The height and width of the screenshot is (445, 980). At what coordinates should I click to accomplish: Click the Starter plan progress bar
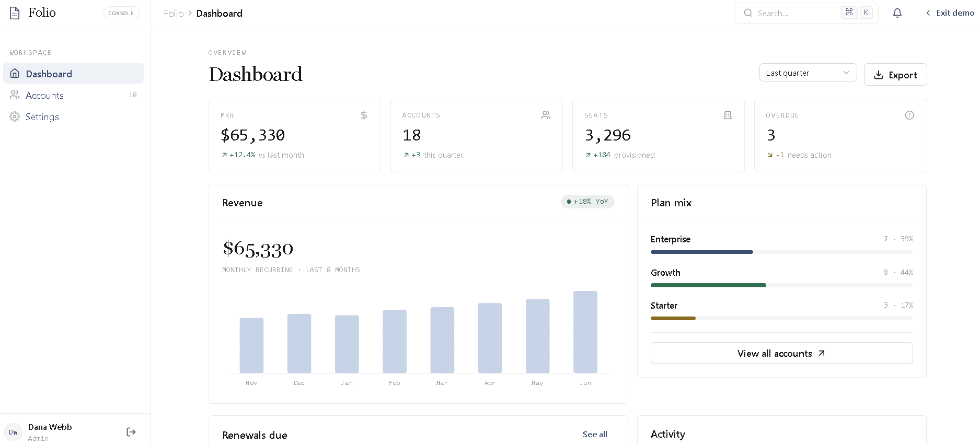[782, 318]
